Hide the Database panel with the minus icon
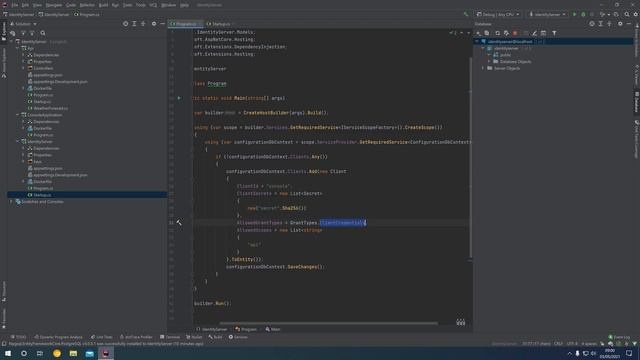640x360 pixels. tap(629, 24)
